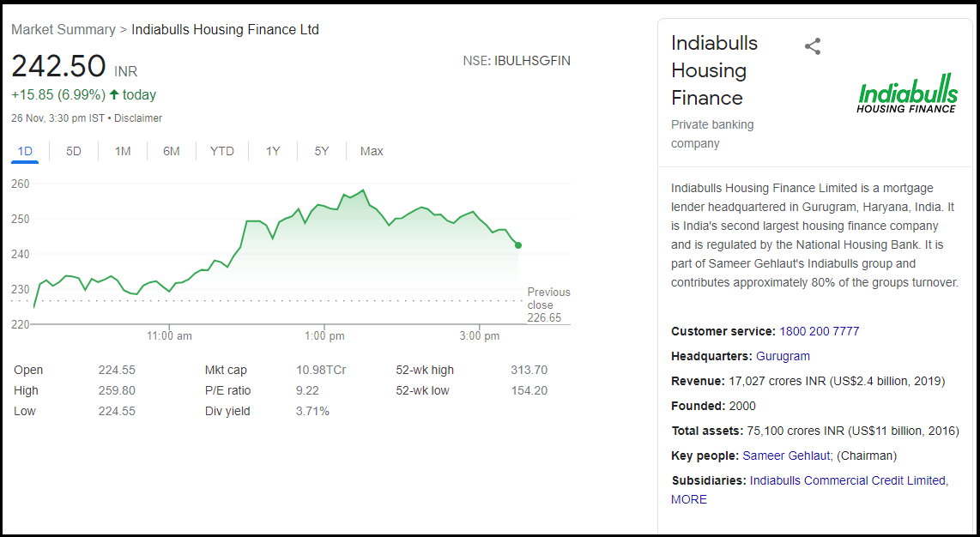Click the 1:00 pm axis label
The width and height of the screenshot is (980, 537).
click(x=325, y=336)
